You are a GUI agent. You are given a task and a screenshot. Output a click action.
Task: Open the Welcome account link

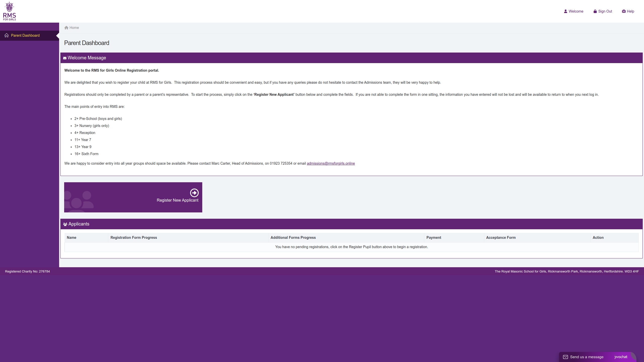point(574,11)
